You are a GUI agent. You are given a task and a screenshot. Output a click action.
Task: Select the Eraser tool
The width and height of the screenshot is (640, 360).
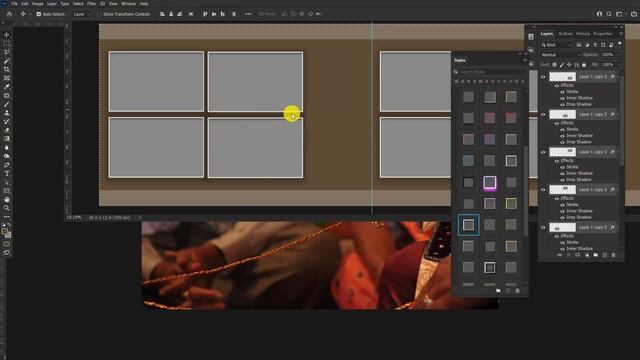coord(7,130)
